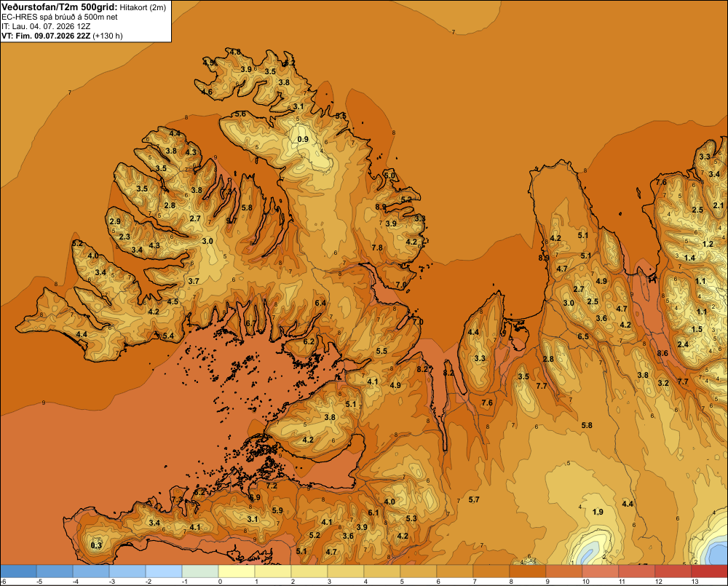
Task: Click the 6.7 temperature value on the map
Action: tap(250, 323)
